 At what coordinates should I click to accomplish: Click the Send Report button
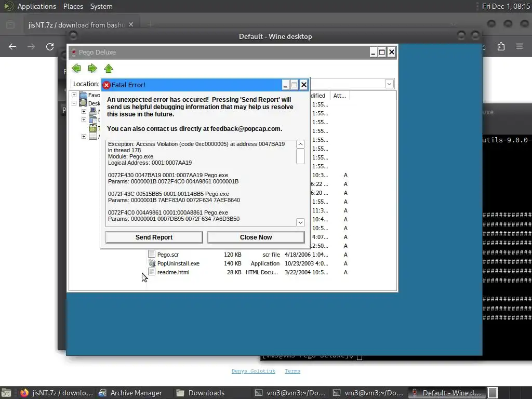click(x=154, y=237)
